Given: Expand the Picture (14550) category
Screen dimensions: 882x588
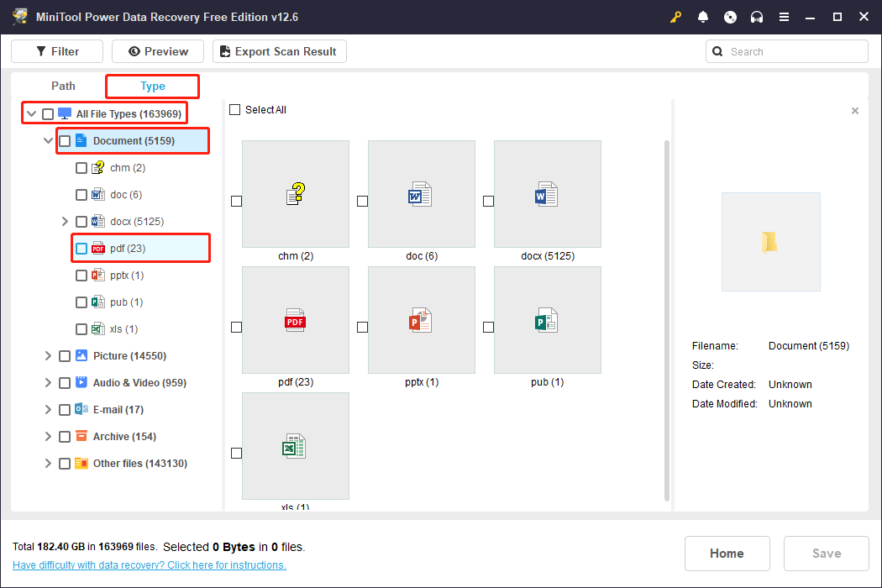Looking at the screenshot, I should 48,355.
